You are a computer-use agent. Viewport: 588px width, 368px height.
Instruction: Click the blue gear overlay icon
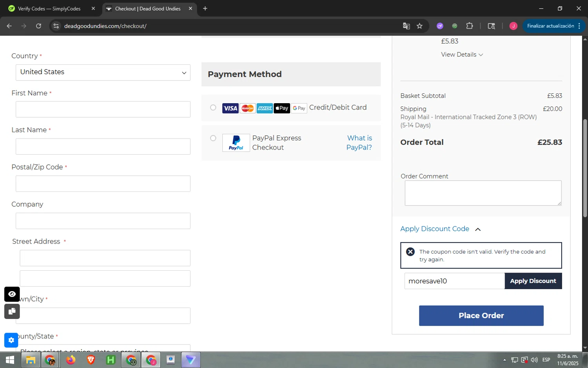coord(11,340)
